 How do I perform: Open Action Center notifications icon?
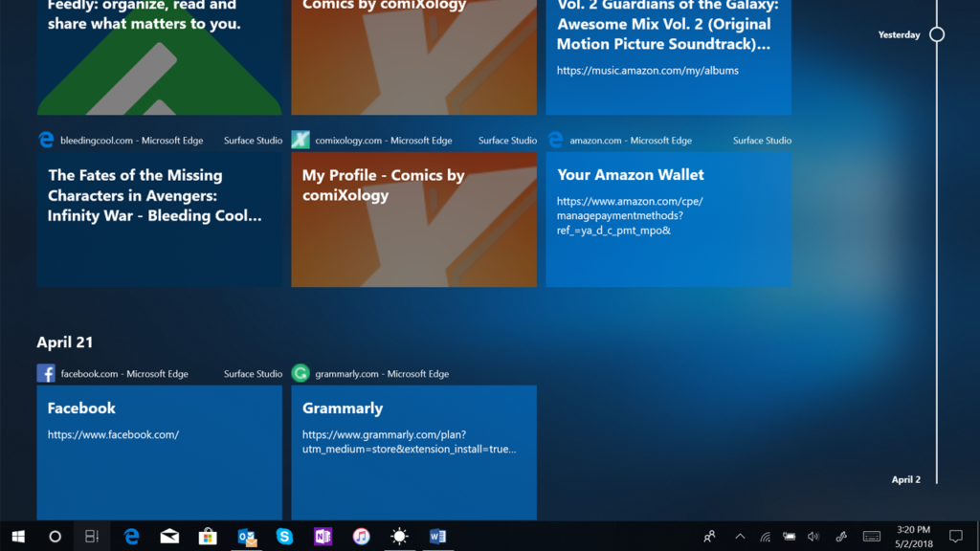[x=956, y=536]
